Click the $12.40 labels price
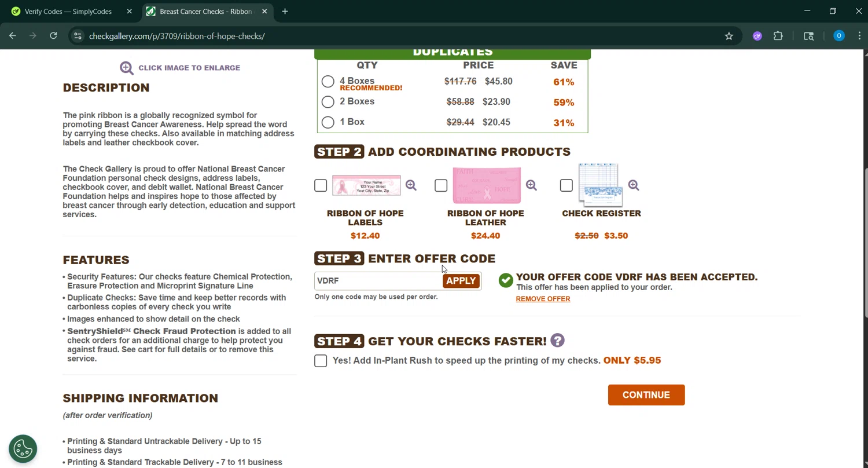 click(x=365, y=236)
